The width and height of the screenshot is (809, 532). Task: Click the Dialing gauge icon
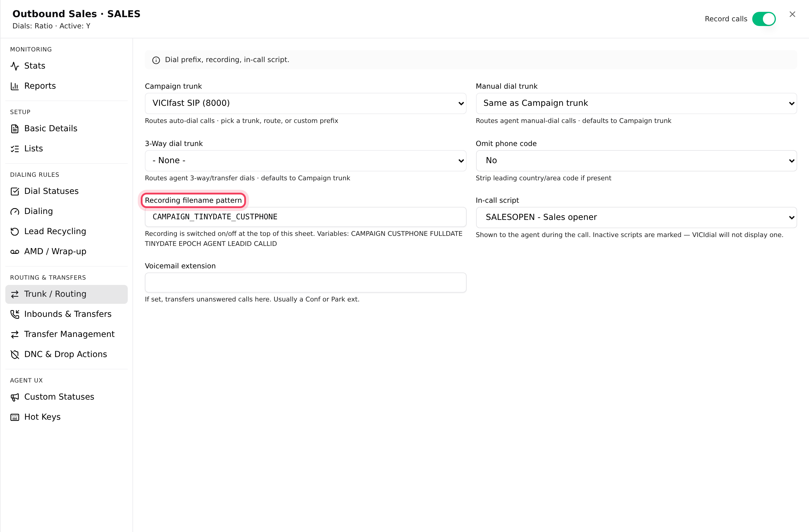[x=14, y=211]
